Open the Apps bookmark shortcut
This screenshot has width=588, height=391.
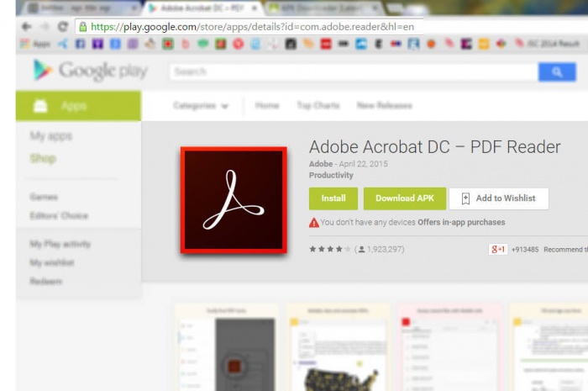click(35, 44)
